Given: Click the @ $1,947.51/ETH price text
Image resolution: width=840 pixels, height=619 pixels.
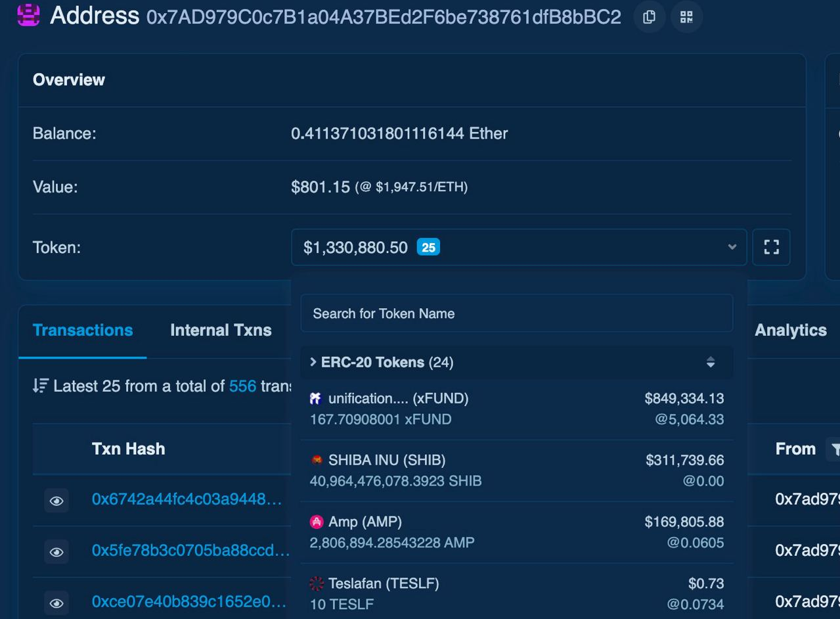Looking at the screenshot, I should click(411, 187).
